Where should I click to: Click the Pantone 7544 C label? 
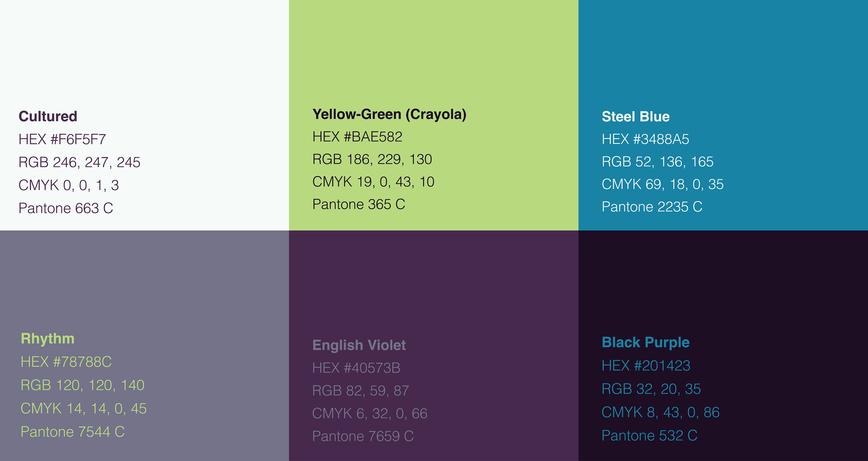click(x=73, y=432)
